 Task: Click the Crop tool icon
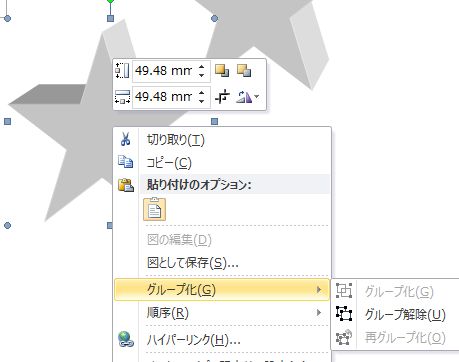point(222,97)
